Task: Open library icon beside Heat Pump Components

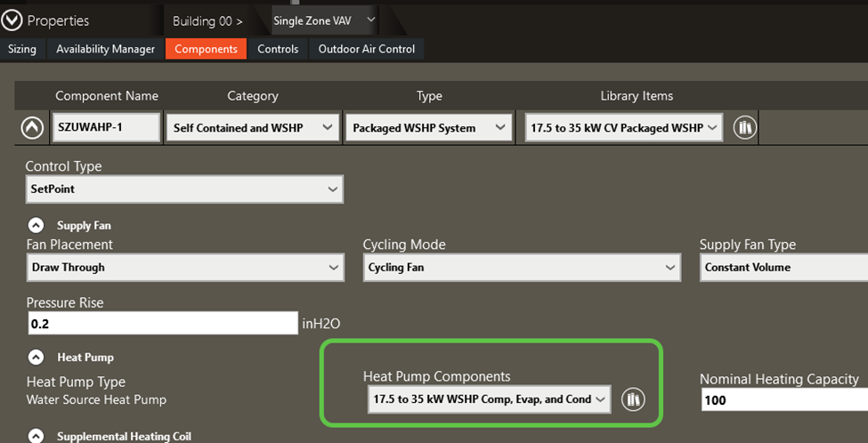Action: pos(632,399)
